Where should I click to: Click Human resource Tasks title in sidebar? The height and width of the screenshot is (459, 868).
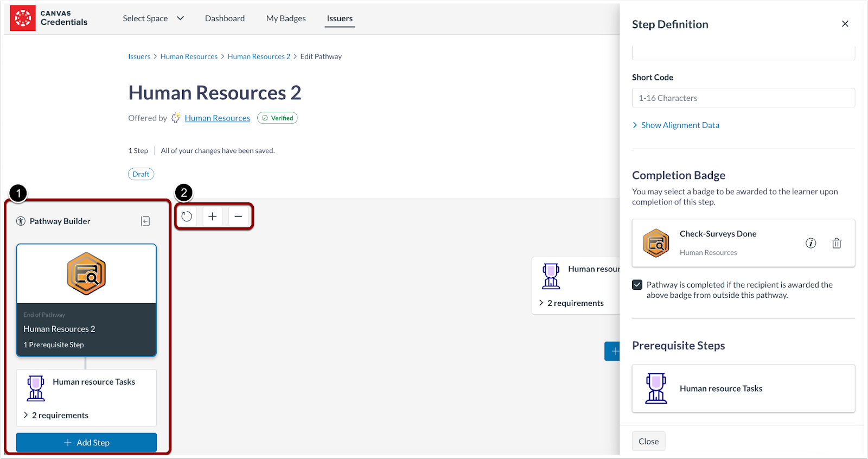click(x=94, y=382)
